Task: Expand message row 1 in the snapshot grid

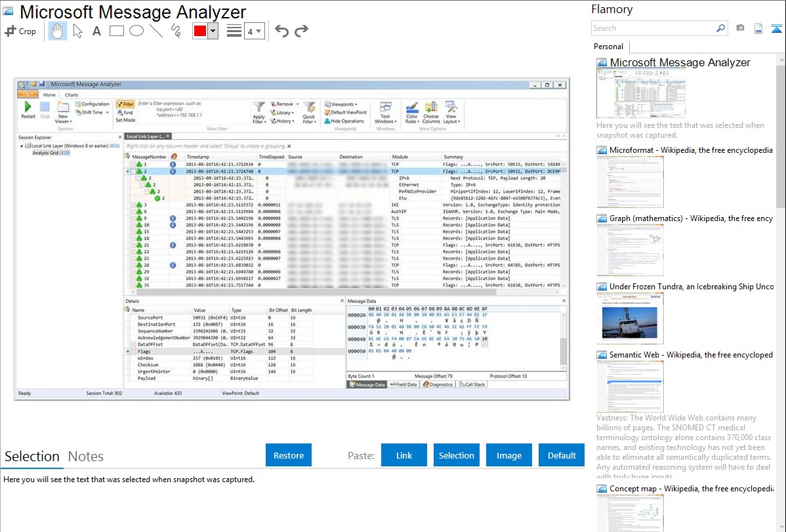Action: [133, 165]
